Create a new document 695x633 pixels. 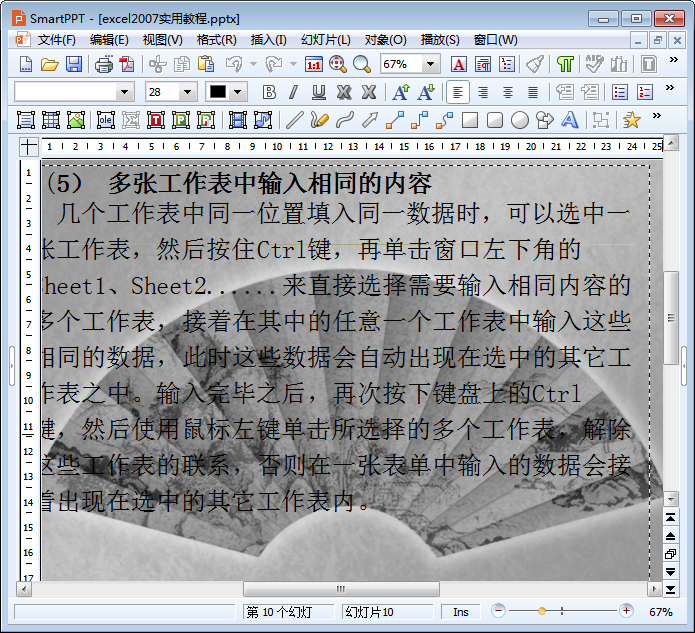[26, 64]
